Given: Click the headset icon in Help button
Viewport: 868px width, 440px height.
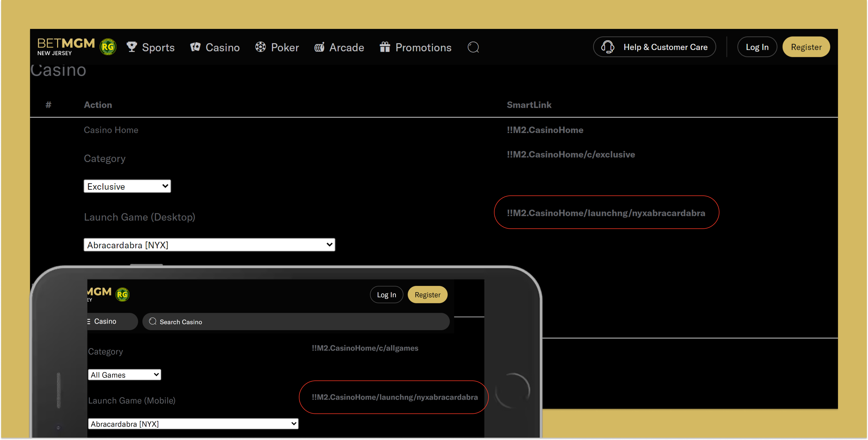Looking at the screenshot, I should click(608, 47).
